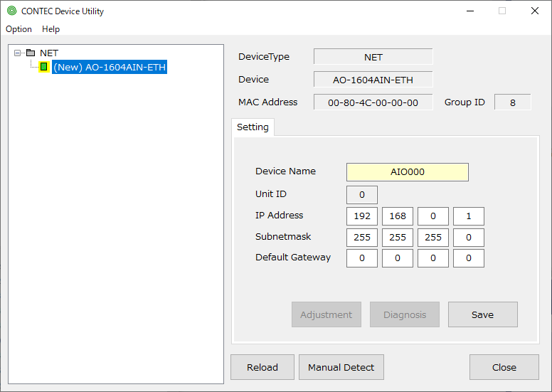Click Manual Detect button
This screenshot has height=392, width=552.
[341, 367]
